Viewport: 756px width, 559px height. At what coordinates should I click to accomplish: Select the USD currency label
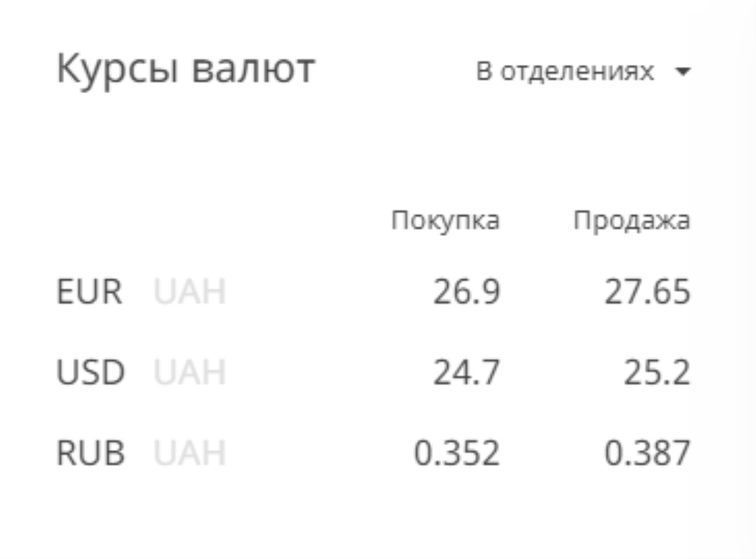tap(91, 373)
